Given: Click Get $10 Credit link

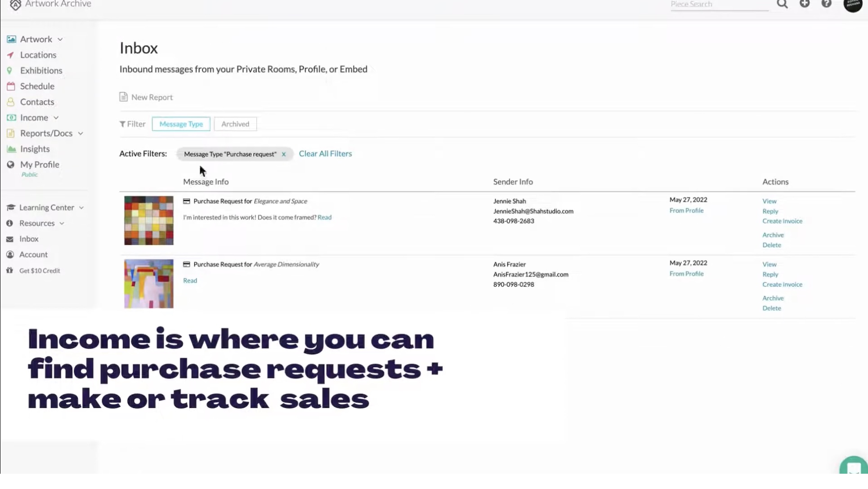Looking at the screenshot, I should [x=40, y=271].
